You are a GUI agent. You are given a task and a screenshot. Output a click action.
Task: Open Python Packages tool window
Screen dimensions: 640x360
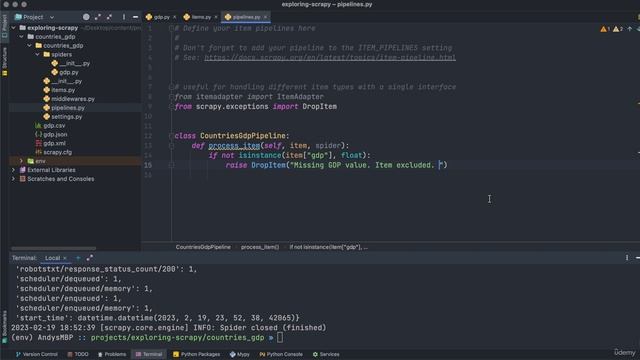196,354
